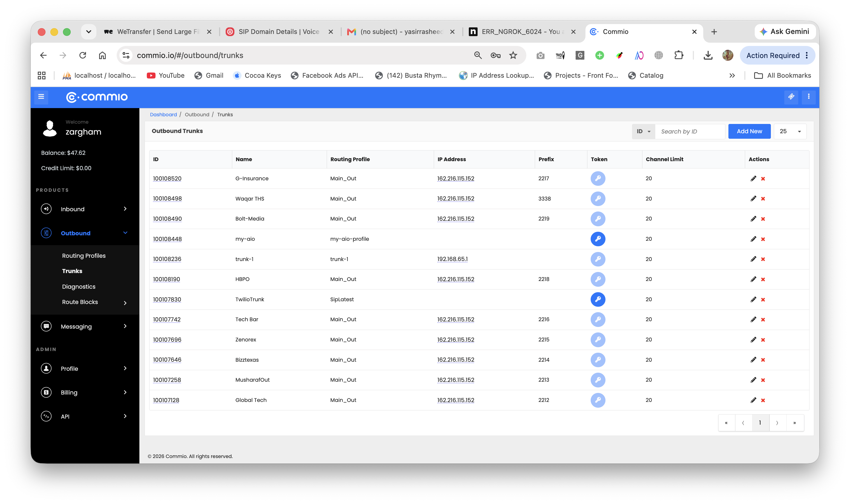Collapse the Outbound menu

85,233
